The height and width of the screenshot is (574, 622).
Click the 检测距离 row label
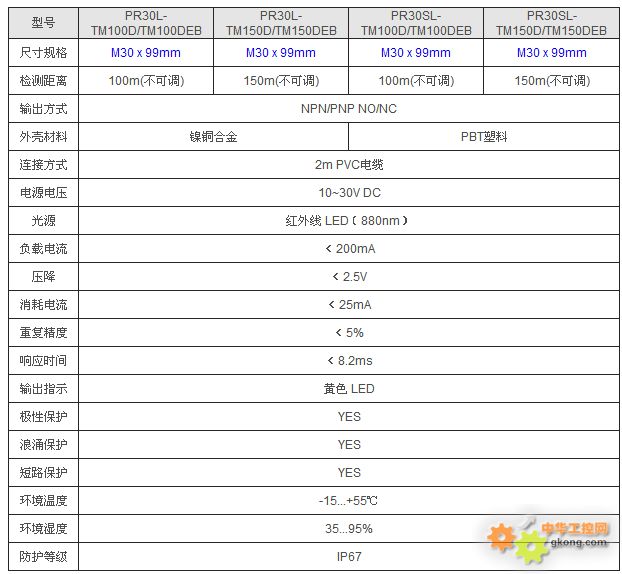coord(43,81)
